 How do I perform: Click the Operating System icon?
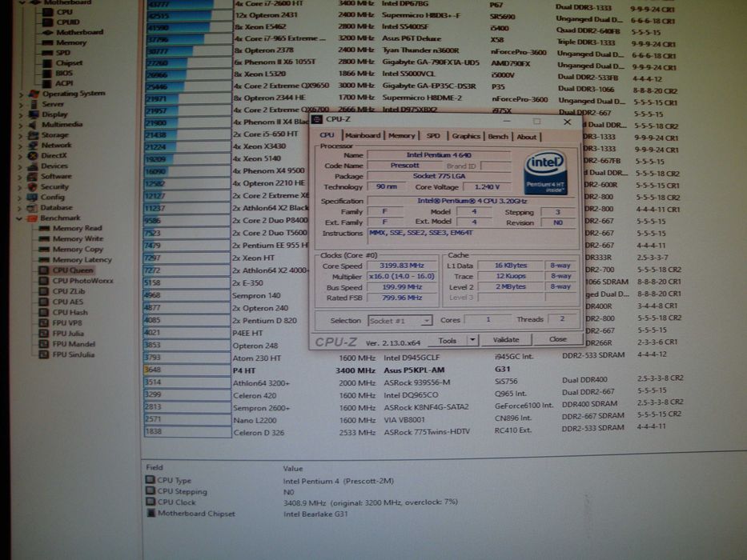pos(34,94)
